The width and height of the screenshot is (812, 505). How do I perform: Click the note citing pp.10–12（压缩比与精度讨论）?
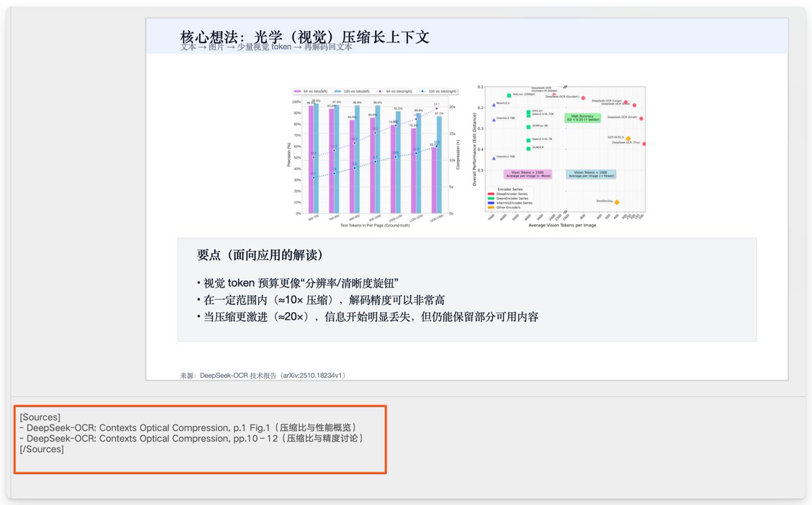click(192, 439)
